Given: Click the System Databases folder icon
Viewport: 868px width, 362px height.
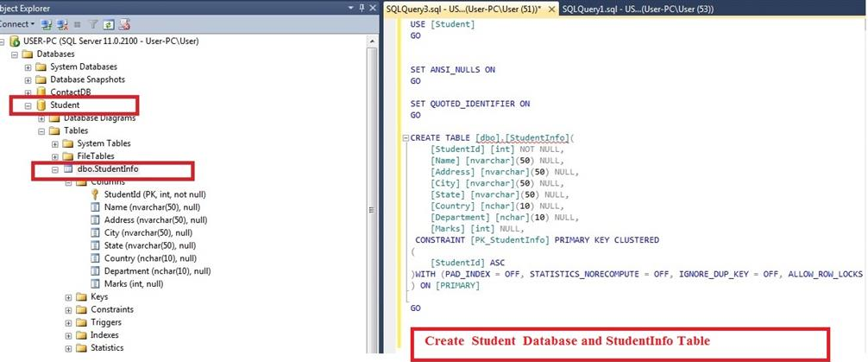Looking at the screenshot, I should tap(41, 67).
